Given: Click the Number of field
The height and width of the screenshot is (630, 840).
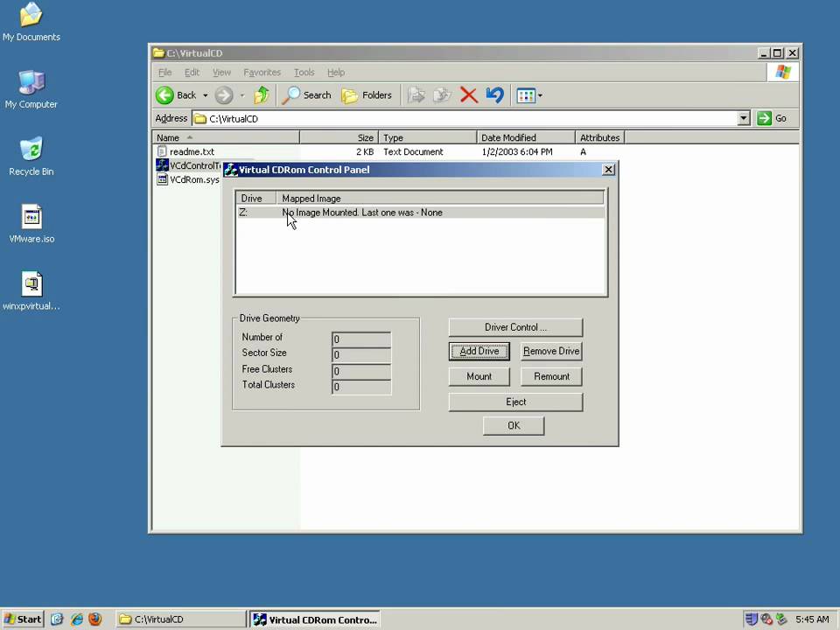Looking at the screenshot, I should click(x=361, y=339).
